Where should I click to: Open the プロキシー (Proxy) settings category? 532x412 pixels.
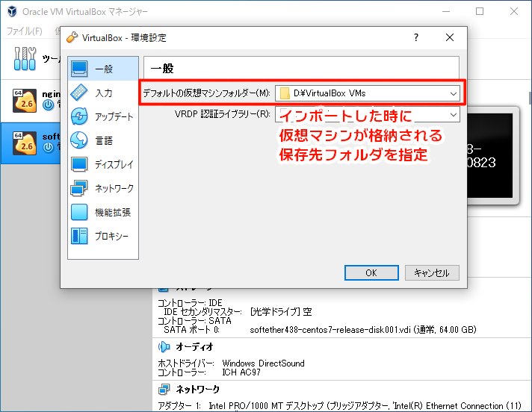pos(103,236)
